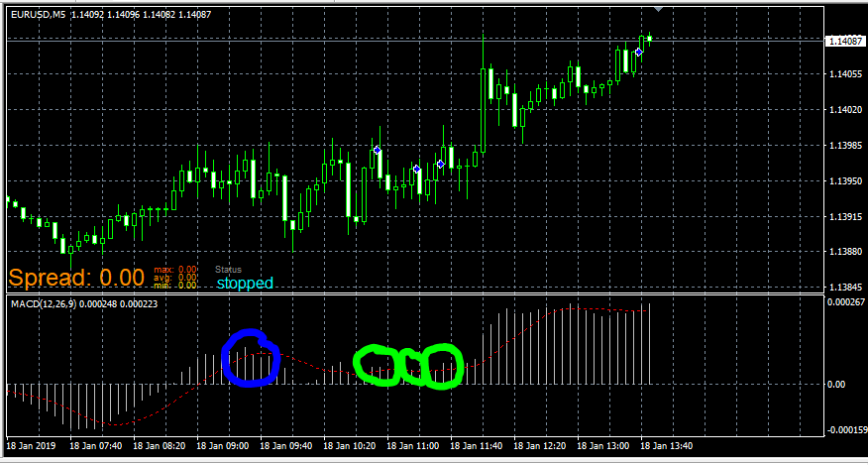
Task: Click the 18 Jan 08:20 time label
Action: [158, 445]
